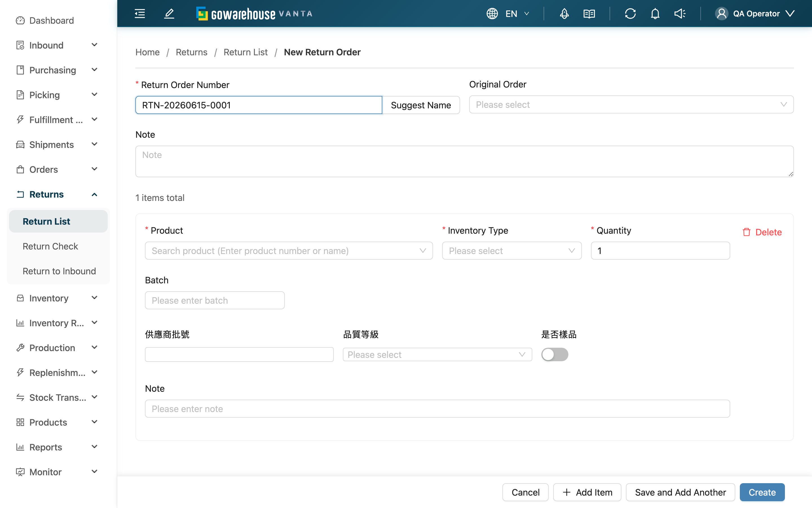Collapse the Returns menu chevron

click(x=94, y=194)
